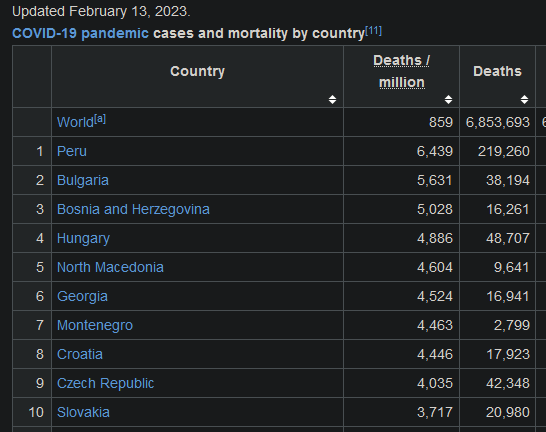The height and width of the screenshot is (432, 546).
Task: Click rank number 10 in Slovakia row
Action: 36,412
